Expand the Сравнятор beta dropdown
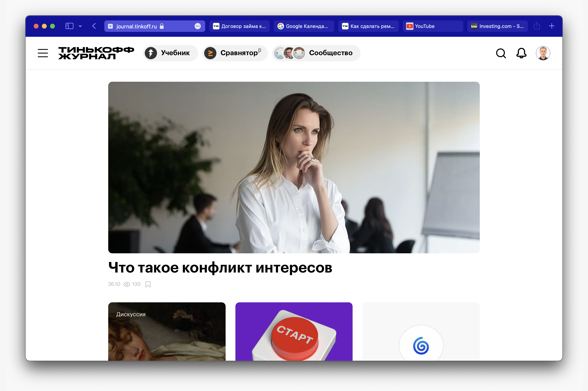Viewport: 588px width, 391px height. tap(234, 53)
